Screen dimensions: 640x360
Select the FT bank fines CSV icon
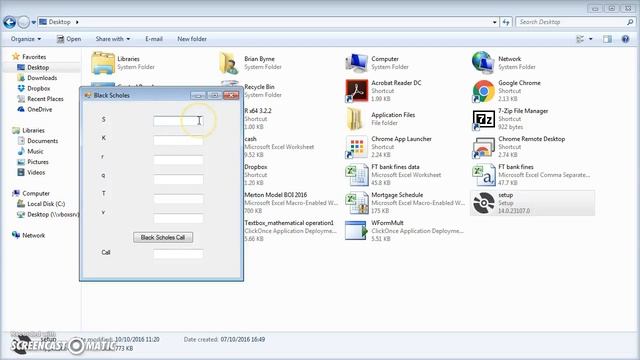pos(483,175)
